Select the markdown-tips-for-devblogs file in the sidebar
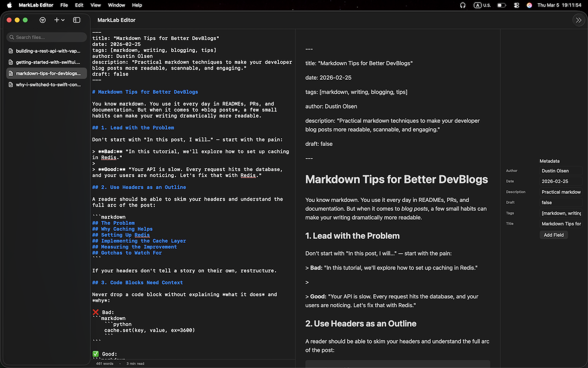Viewport: 588px width, 368px height. pyautogui.click(x=46, y=73)
